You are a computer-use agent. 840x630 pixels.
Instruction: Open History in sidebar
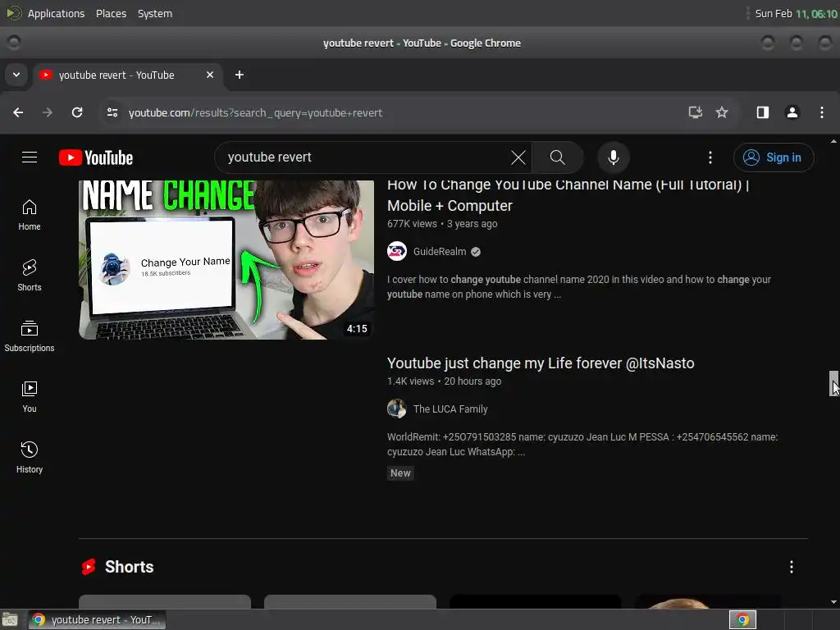[30, 457]
